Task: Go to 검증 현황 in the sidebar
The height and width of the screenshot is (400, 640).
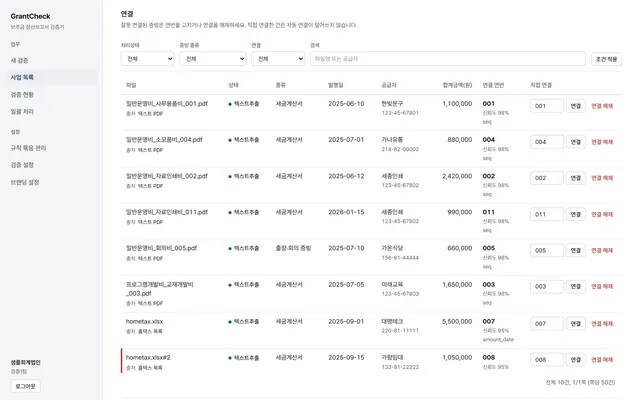Action: click(x=22, y=95)
